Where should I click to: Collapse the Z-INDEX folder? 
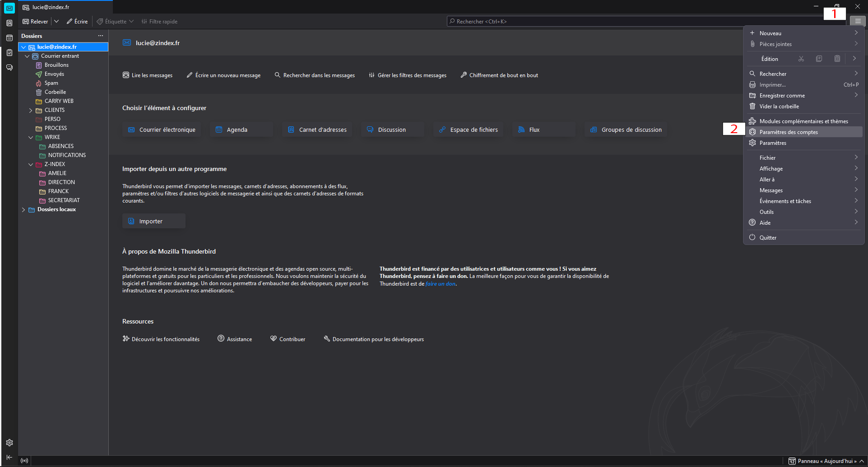31,164
